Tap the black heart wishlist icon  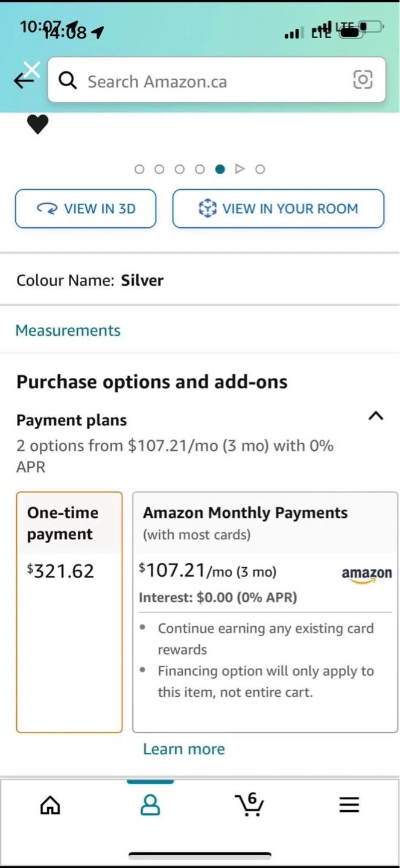[x=37, y=124]
